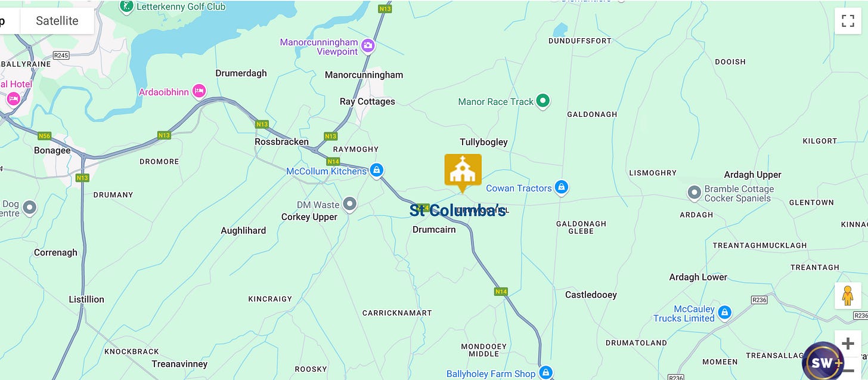This screenshot has height=380, width=868.
Task: Toggle fullscreen map view
Action: pyautogui.click(x=848, y=21)
